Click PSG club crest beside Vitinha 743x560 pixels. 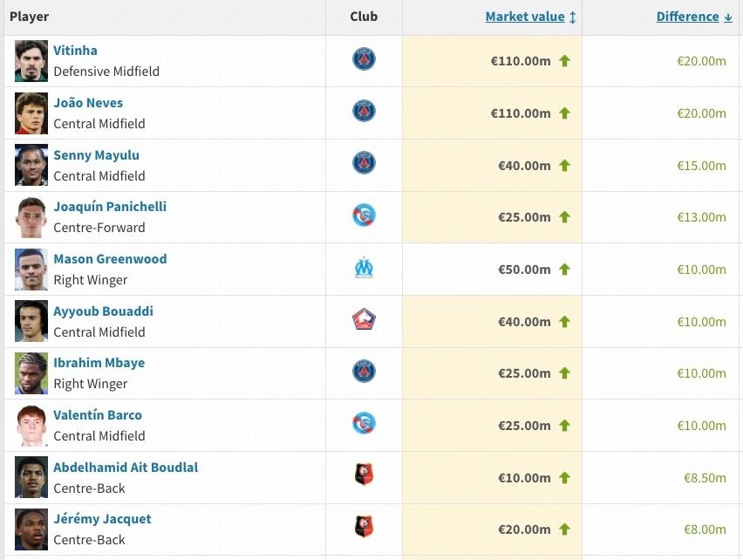(x=364, y=59)
